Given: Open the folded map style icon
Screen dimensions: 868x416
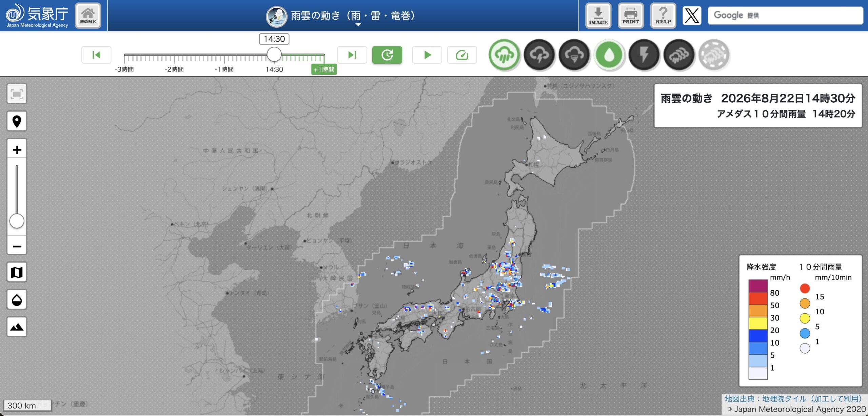Looking at the screenshot, I should click(x=17, y=272).
